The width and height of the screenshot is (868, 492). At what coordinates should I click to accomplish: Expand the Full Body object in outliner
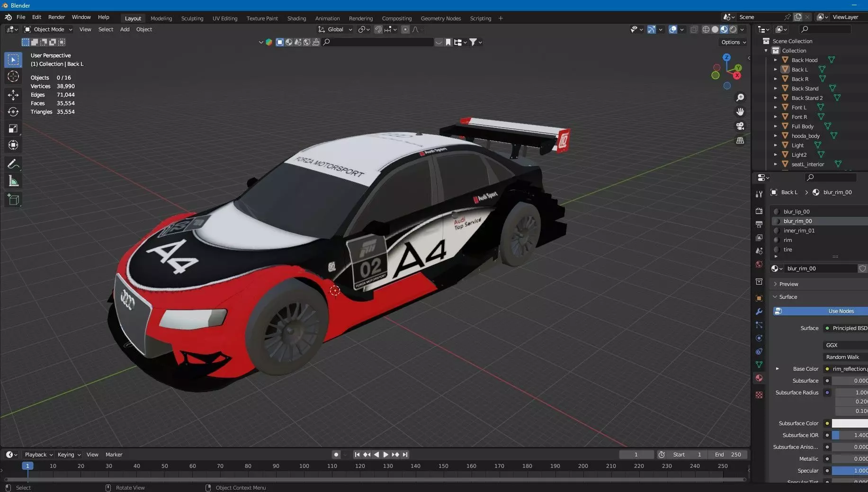(775, 126)
